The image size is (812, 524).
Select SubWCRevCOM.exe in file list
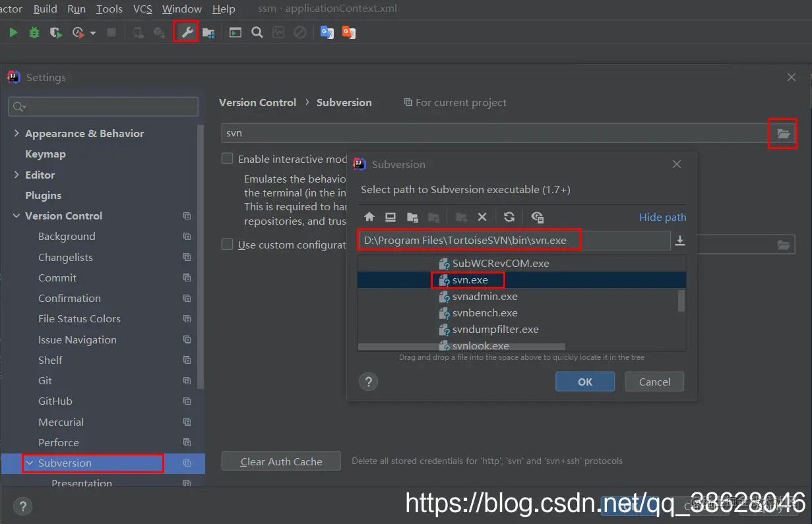click(x=500, y=263)
